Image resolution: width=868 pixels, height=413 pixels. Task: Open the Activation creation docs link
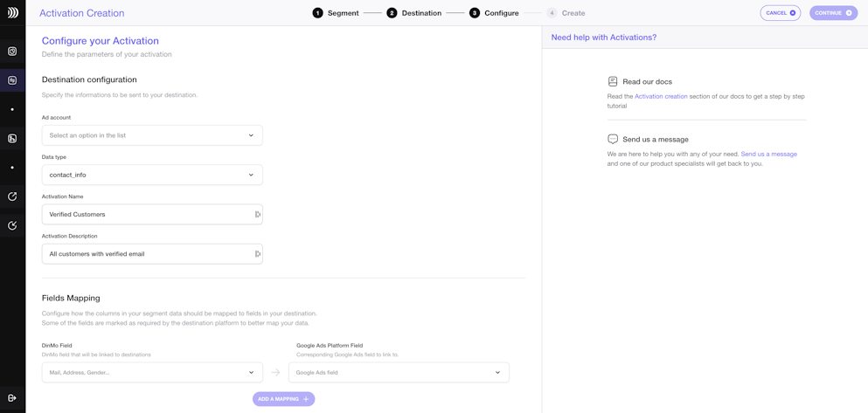[661, 96]
